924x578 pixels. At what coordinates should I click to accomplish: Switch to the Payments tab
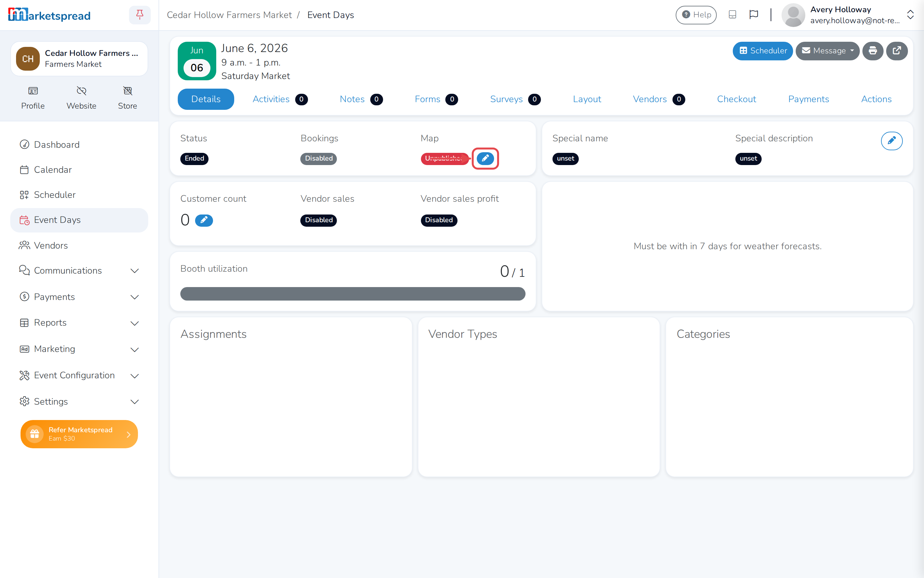808,100
